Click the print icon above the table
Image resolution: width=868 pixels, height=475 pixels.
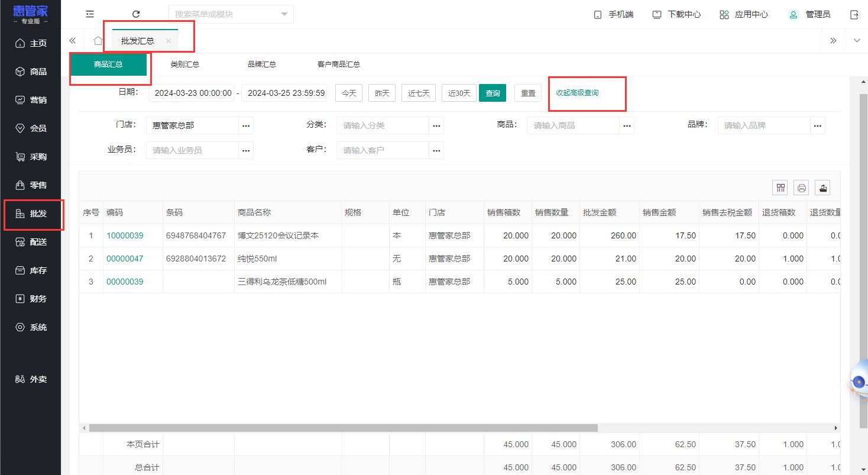802,188
